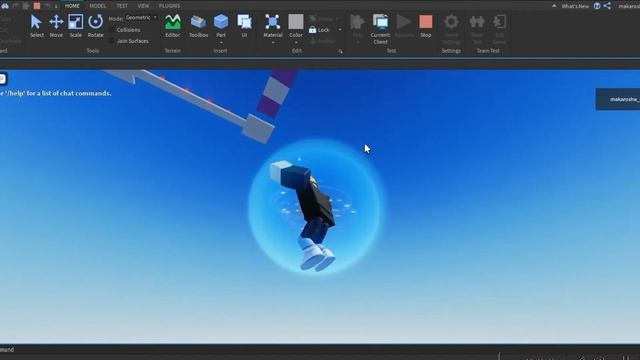
Task: Switch to the MODEL ribbon tab
Action: (98, 6)
